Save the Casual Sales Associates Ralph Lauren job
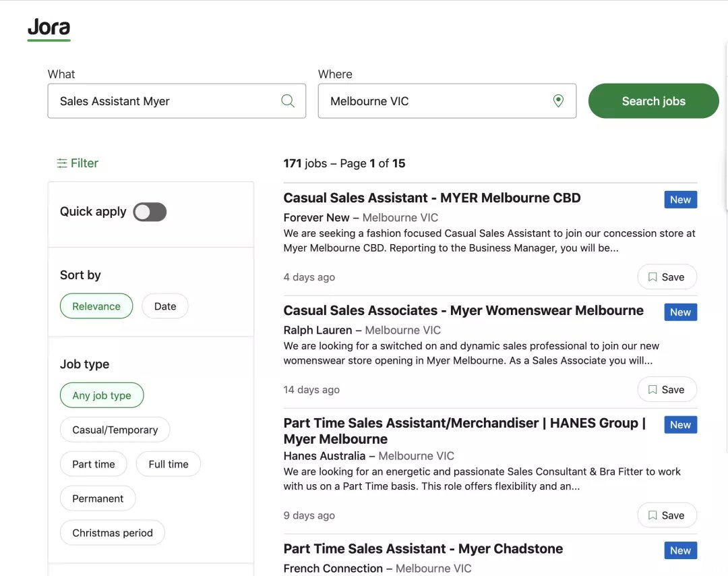The height and width of the screenshot is (576, 728). click(x=667, y=389)
